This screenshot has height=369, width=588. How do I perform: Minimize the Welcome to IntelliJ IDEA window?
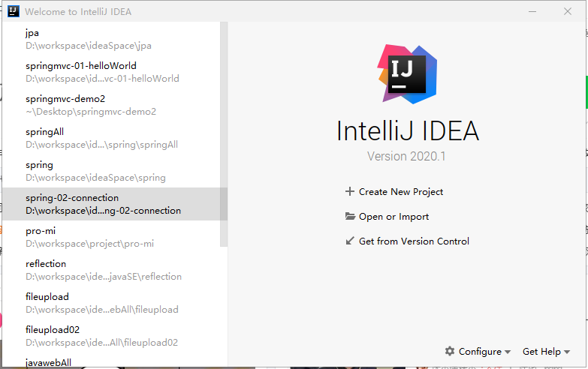[x=532, y=11]
